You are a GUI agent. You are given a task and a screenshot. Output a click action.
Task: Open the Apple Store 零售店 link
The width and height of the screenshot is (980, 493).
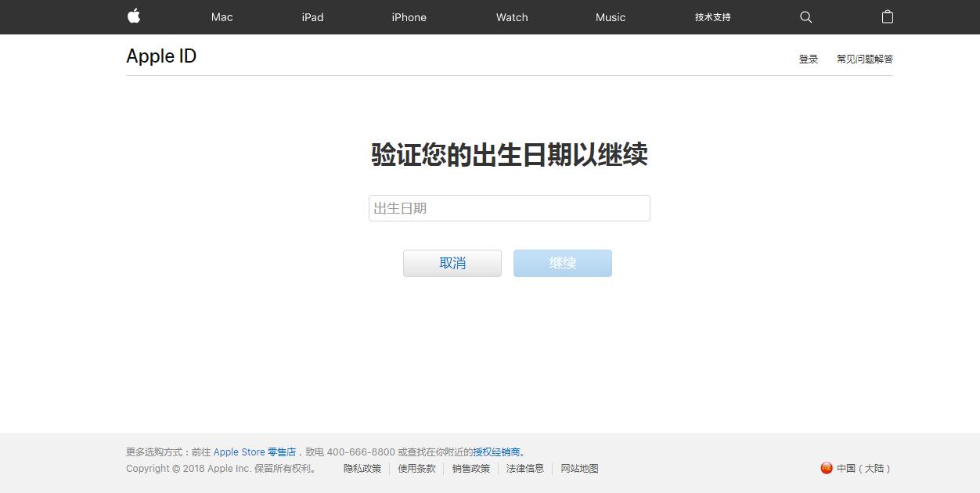(254, 452)
